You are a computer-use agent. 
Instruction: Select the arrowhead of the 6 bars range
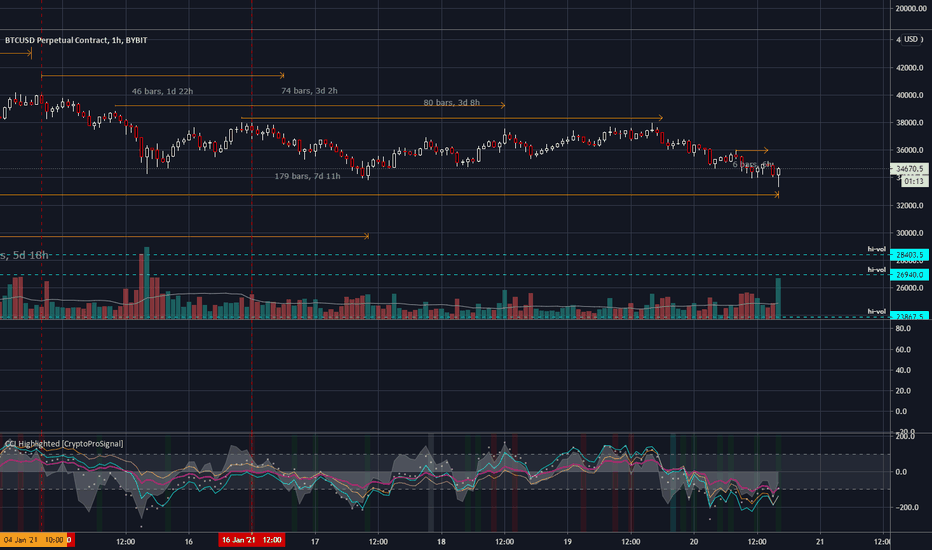pyautogui.click(x=766, y=150)
